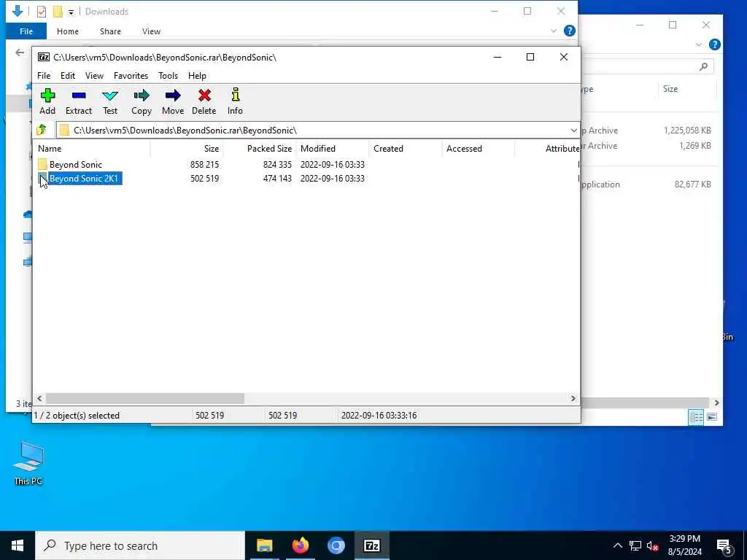Show hidden system tray icons
Viewport: 747px width, 560px height.
(617, 545)
